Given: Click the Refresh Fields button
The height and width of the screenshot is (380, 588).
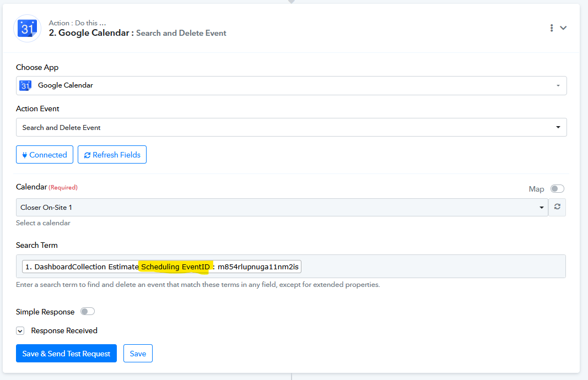Looking at the screenshot, I should [x=112, y=154].
